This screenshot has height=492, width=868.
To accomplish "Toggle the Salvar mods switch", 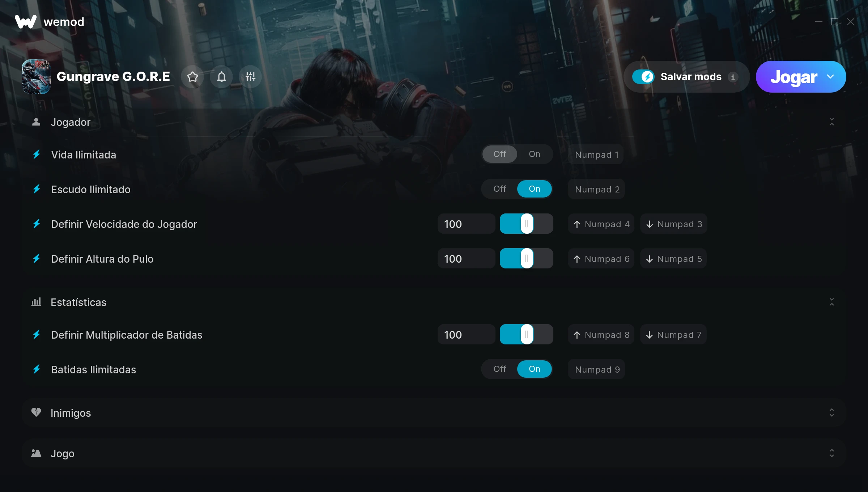I will coord(643,77).
